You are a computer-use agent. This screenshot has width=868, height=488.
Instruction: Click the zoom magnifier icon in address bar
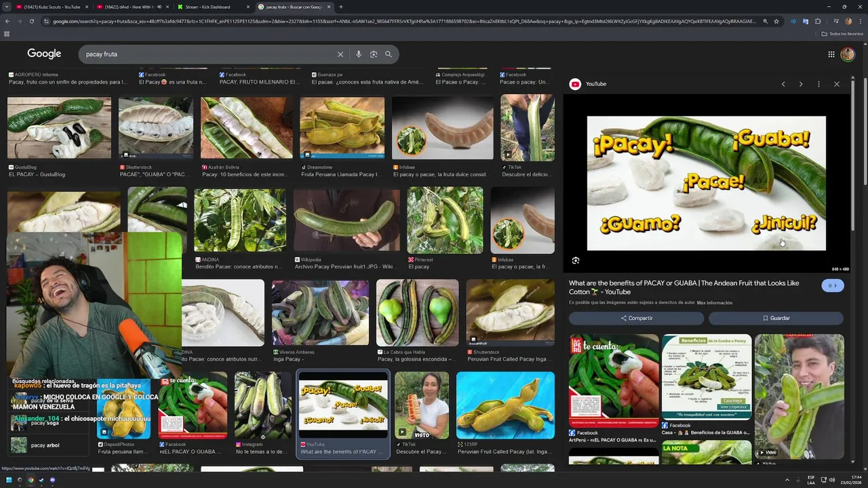pos(766,21)
